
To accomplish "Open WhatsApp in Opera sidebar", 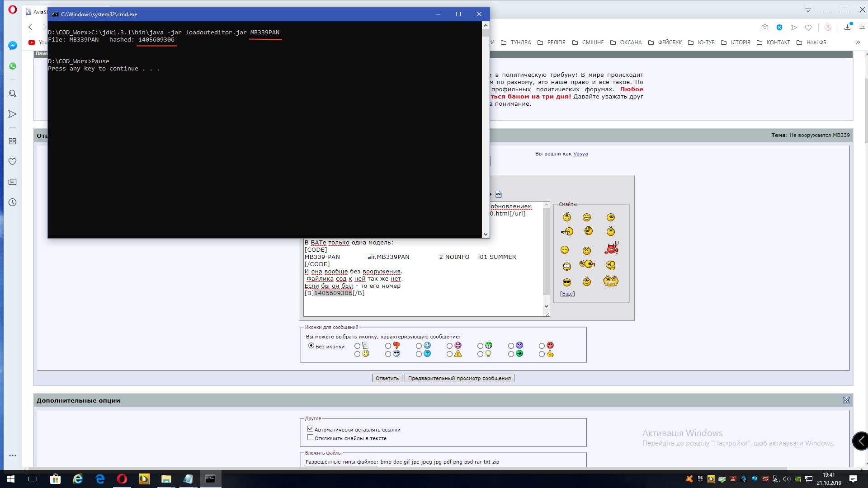I will coord(13,66).
